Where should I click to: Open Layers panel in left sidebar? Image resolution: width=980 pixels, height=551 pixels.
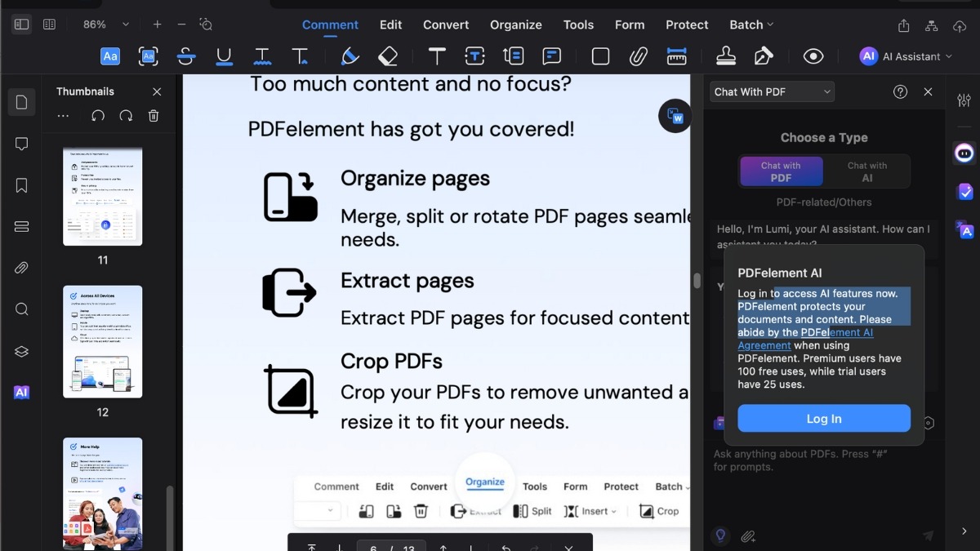[22, 351]
